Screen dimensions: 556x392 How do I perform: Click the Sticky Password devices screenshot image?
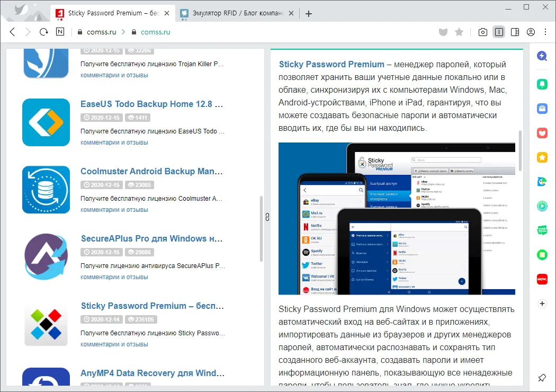(x=397, y=219)
